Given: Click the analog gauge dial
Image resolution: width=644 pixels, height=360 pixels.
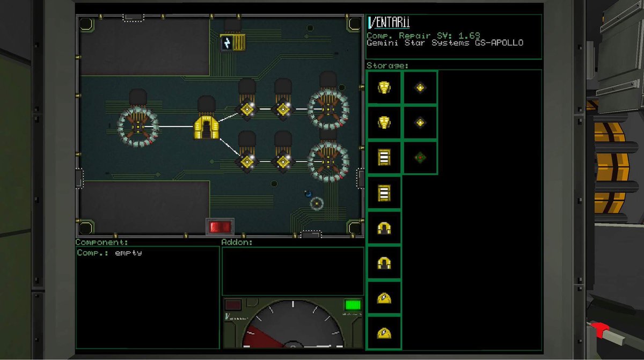Looking at the screenshot, I should click(292, 327).
